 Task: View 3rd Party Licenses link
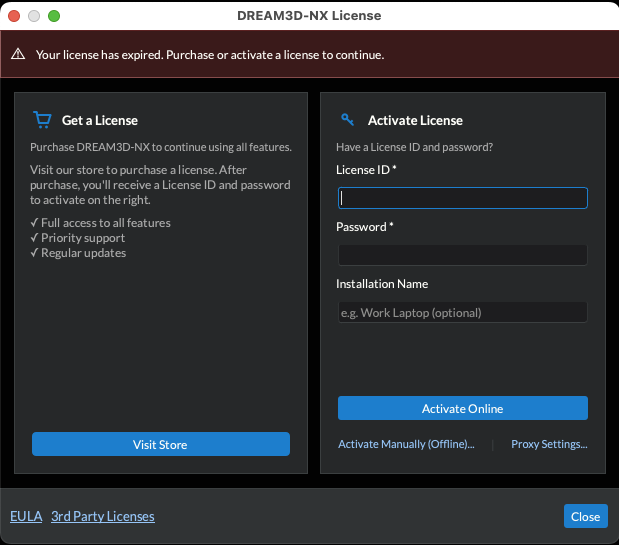(x=103, y=516)
